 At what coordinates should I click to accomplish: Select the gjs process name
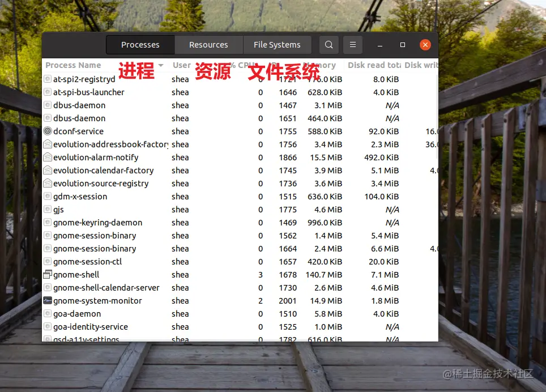[x=58, y=210]
